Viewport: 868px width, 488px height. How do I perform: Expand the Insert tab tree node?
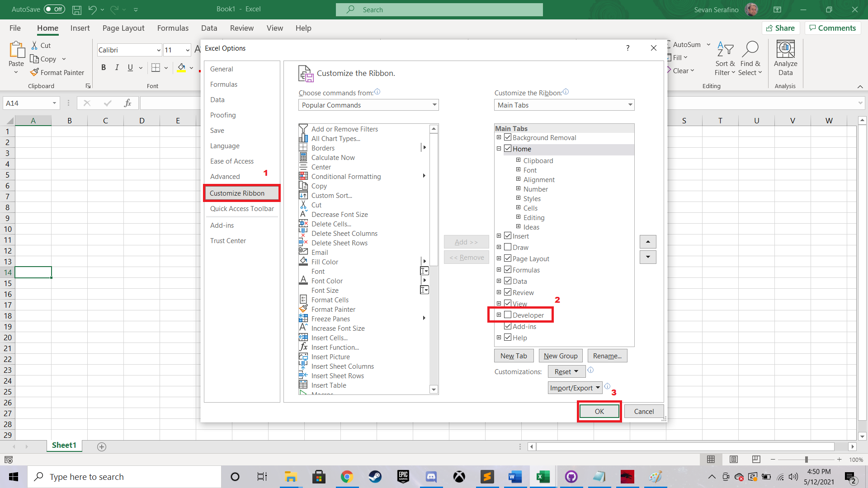pyautogui.click(x=499, y=236)
